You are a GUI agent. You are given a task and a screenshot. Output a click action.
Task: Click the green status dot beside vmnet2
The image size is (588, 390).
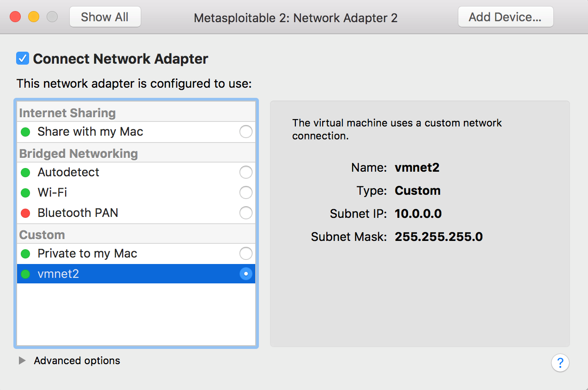26,274
